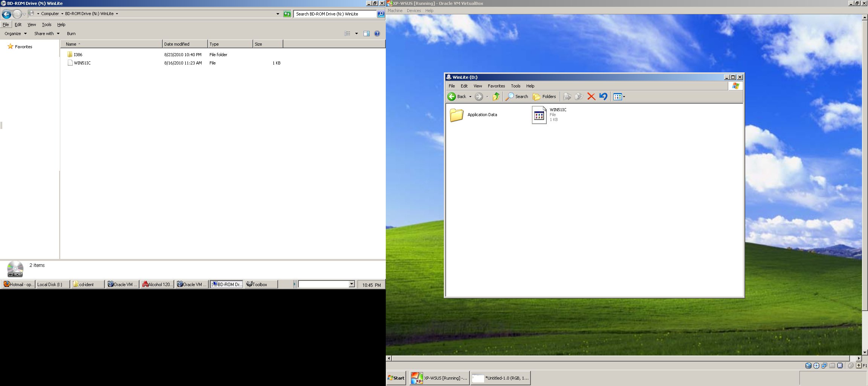
Task: Open the address bar history dropdown
Action: [278, 14]
